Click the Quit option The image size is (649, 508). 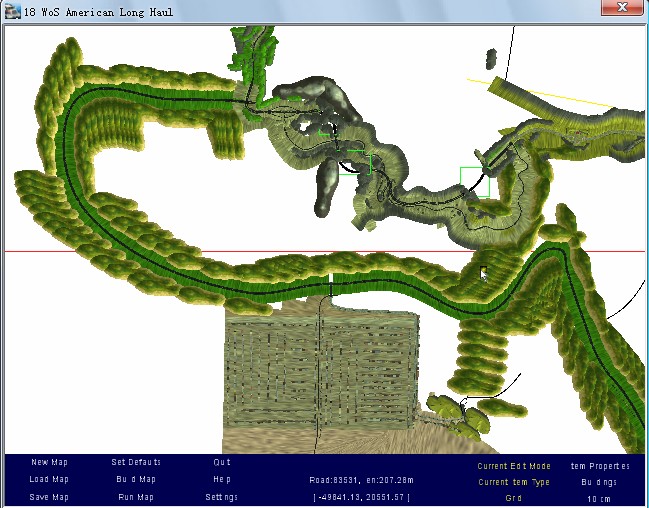(222, 462)
